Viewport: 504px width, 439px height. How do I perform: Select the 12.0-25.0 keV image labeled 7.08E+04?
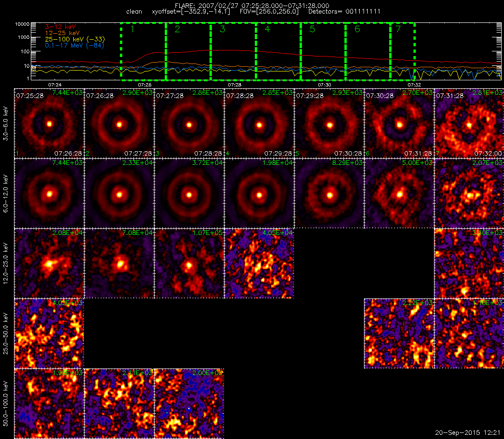tap(119, 263)
